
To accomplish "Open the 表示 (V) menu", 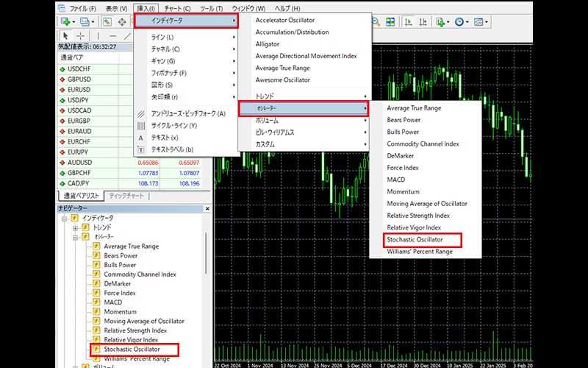I will 116,8.
